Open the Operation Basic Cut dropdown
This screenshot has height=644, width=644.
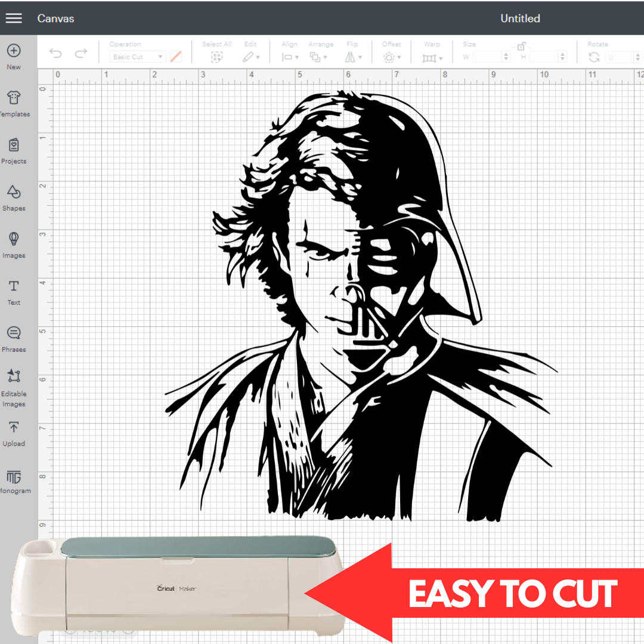pos(138,57)
